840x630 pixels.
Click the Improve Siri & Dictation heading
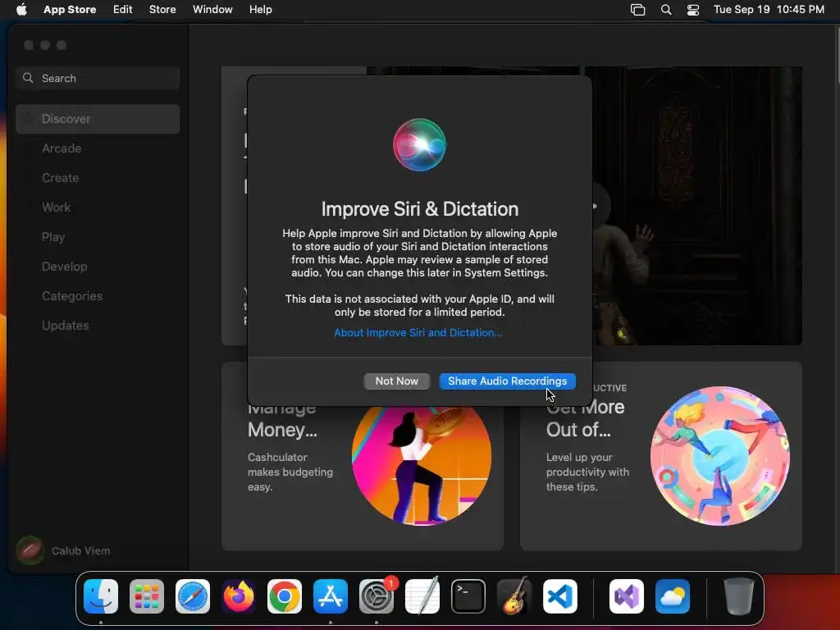click(x=419, y=209)
